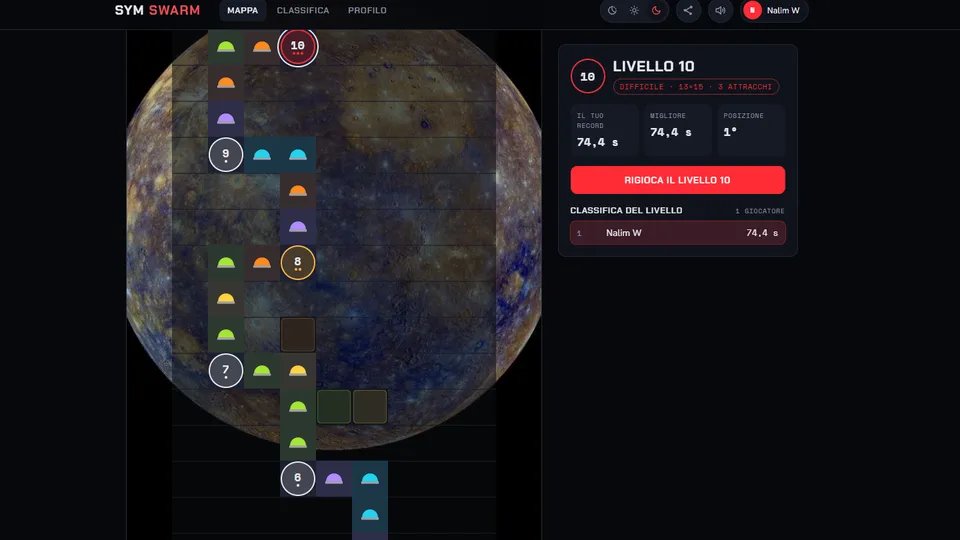
Task: Click the IL TUO RECORD 74,4 s stat
Action: click(604, 130)
